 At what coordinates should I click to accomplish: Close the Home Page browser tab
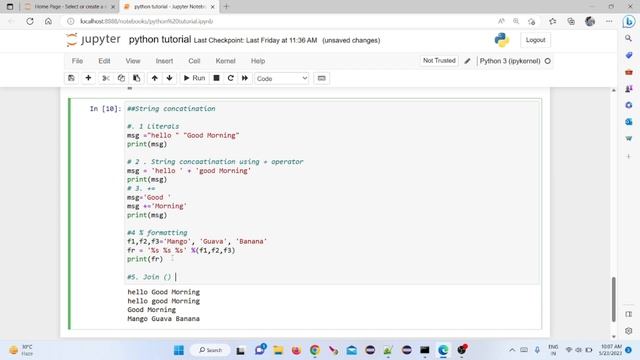tap(113, 7)
